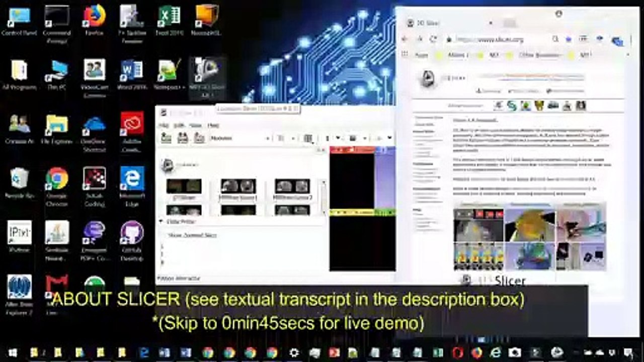Open the Help menu in Slicer
This screenshot has width=644, height=362.
tap(213, 125)
